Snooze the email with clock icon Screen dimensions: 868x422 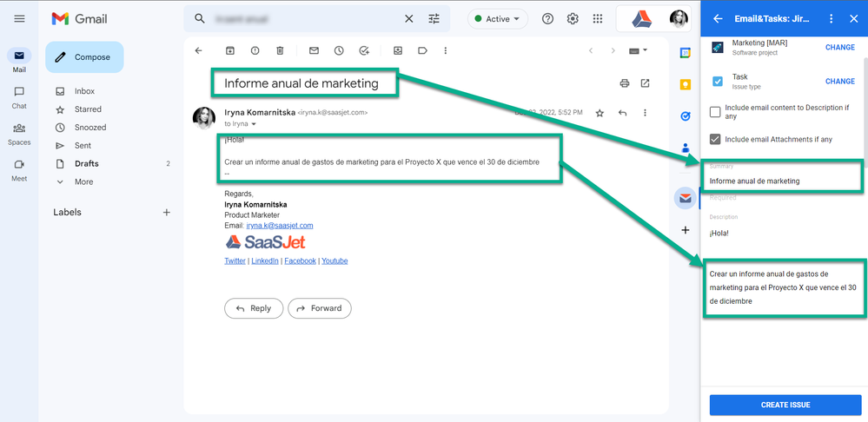(339, 51)
